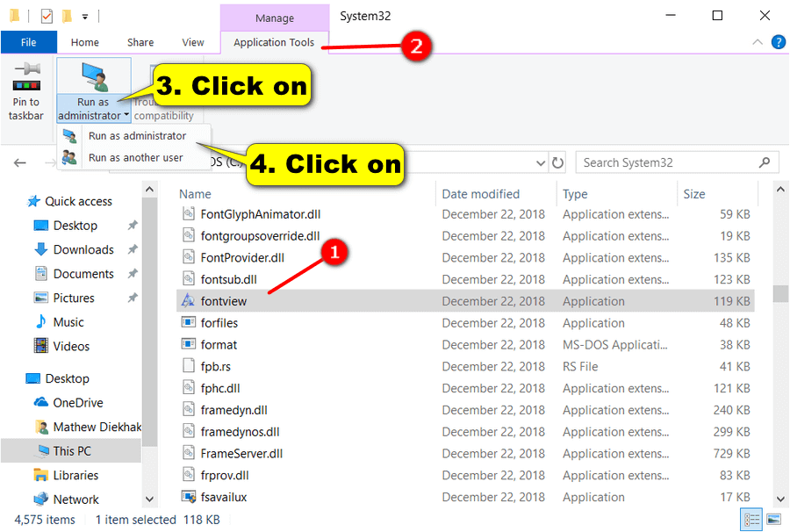Click the Properties icon on the Quick Access Toolbar

46,16
